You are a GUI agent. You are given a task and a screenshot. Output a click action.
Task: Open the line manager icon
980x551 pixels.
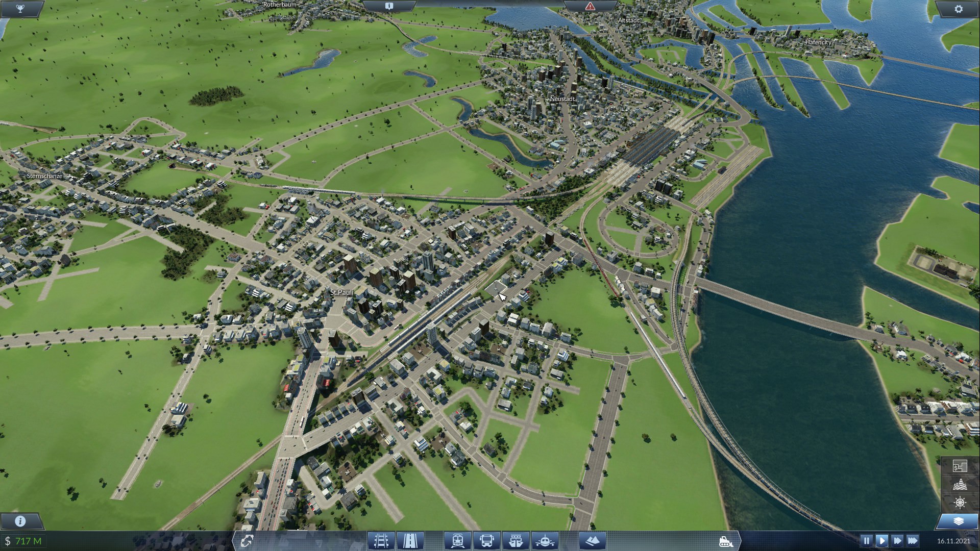click(x=247, y=540)
